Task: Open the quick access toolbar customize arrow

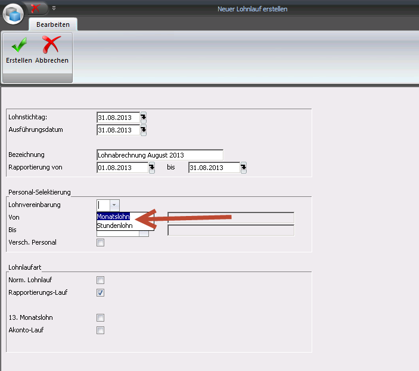Action: (54, 8)
